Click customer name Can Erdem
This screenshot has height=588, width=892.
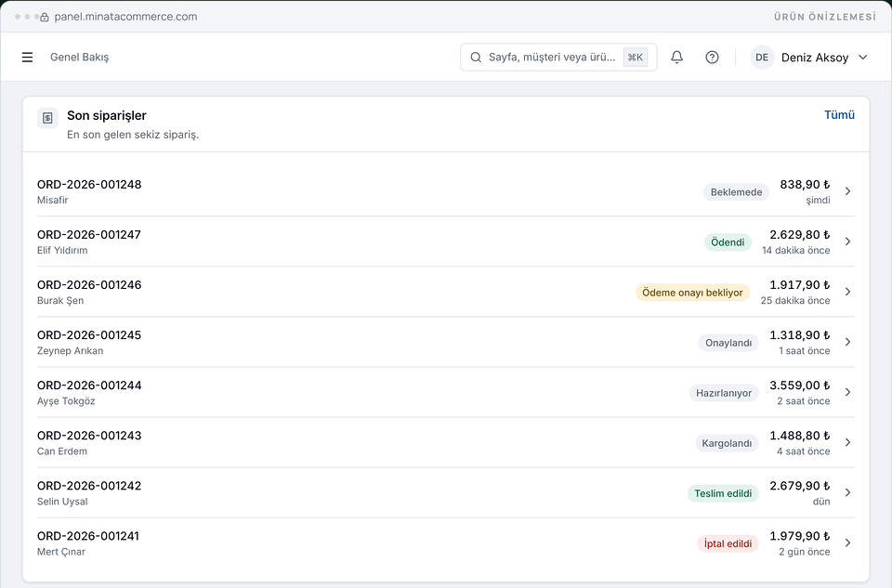pyautogui.click(x=62, y=451)
